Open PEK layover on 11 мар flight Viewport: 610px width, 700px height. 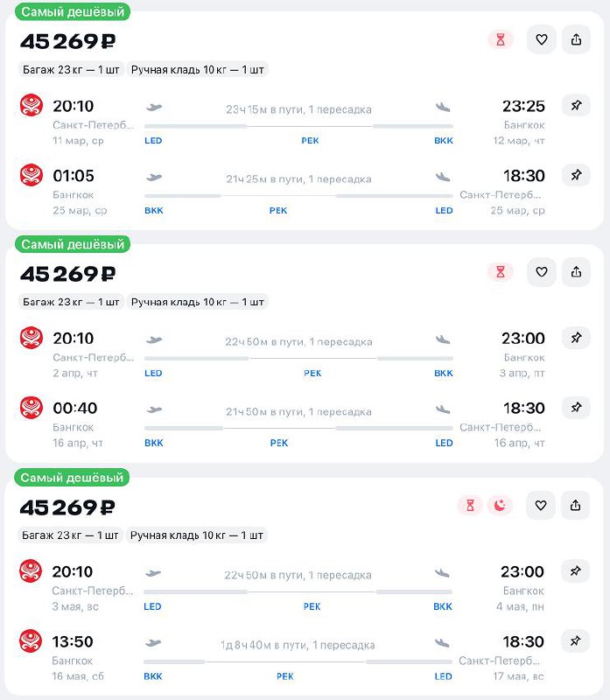[310, 141]
